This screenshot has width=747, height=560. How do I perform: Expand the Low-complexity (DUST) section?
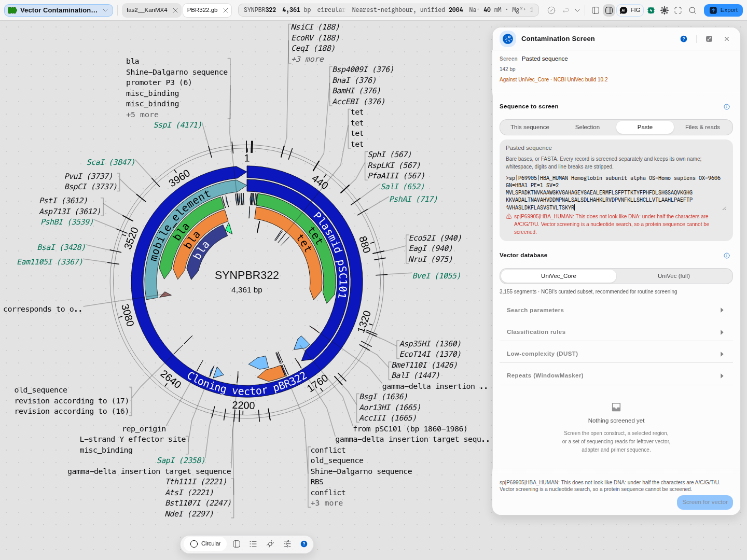point(616,354)
